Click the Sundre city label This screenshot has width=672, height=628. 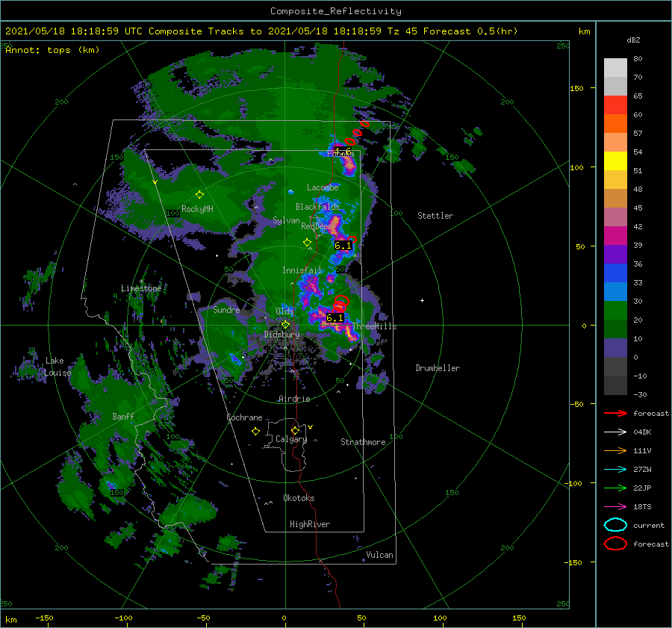pyautogui.click(x=226, y=309)
